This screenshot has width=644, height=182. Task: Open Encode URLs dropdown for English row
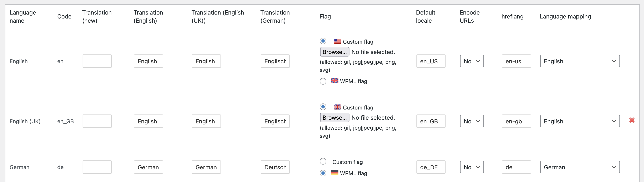[472, 61]
